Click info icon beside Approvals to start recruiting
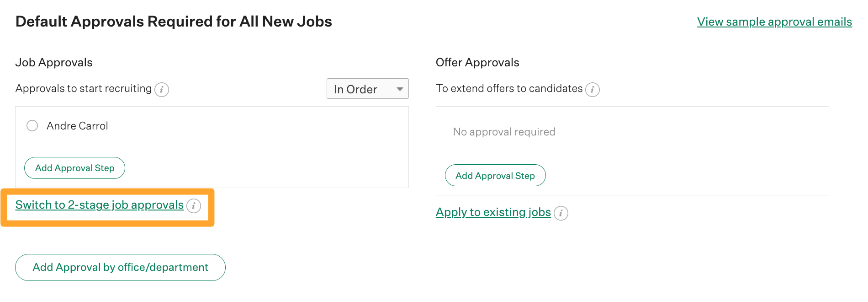868x302 pixels. tap(162, 89)
